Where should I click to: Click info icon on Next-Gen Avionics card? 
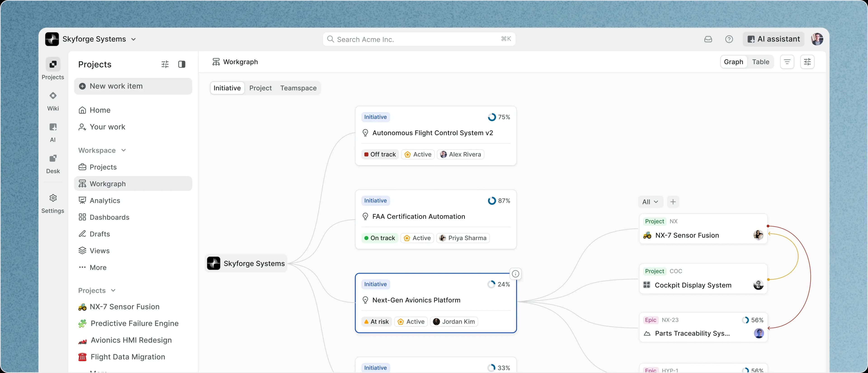pos(515,274)
